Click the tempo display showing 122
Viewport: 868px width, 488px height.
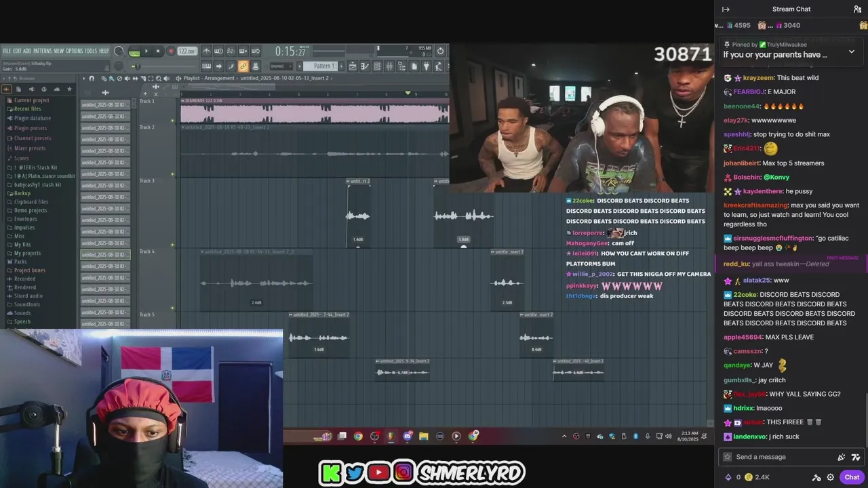[x=186, y=51]
